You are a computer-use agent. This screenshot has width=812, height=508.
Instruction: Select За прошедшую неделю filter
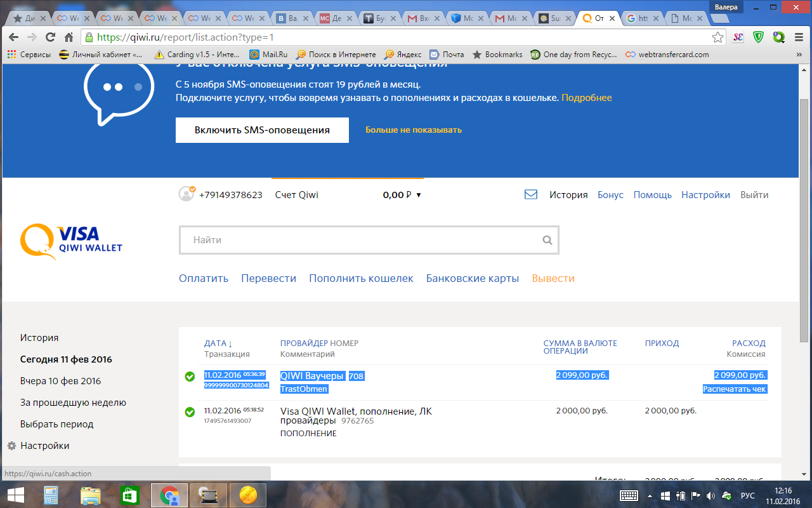click(73, 403)
